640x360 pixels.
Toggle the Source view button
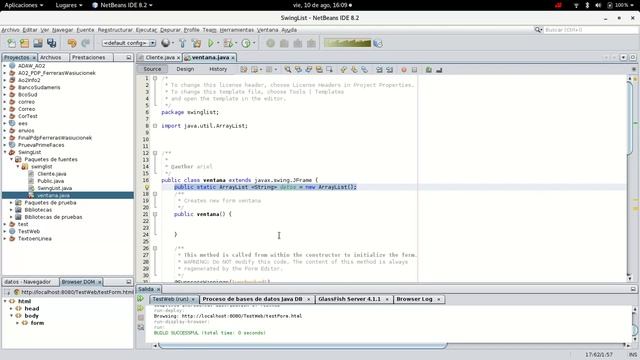(152, 69)
